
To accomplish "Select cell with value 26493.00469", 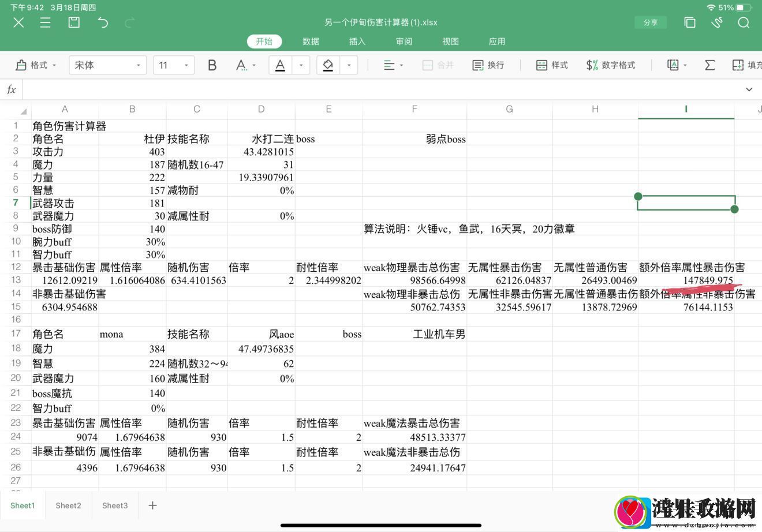I will click(x=595, y=280).
